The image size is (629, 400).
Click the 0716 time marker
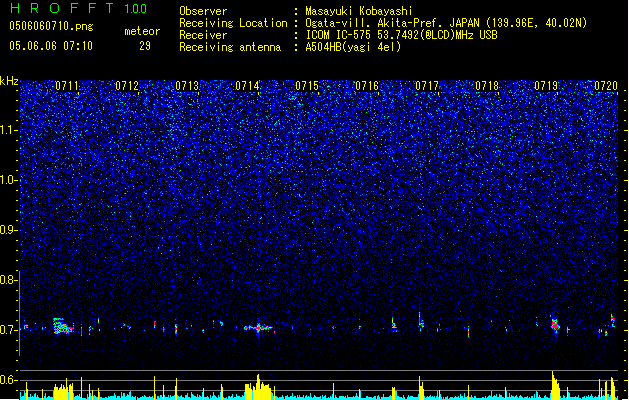click(367, 86)
